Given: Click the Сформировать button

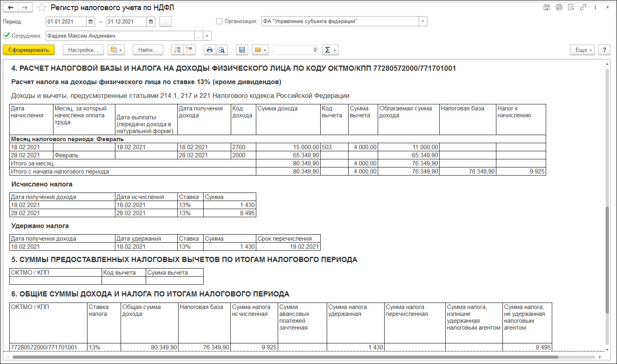Looking at the screenshot, I should tap(29, 50).
